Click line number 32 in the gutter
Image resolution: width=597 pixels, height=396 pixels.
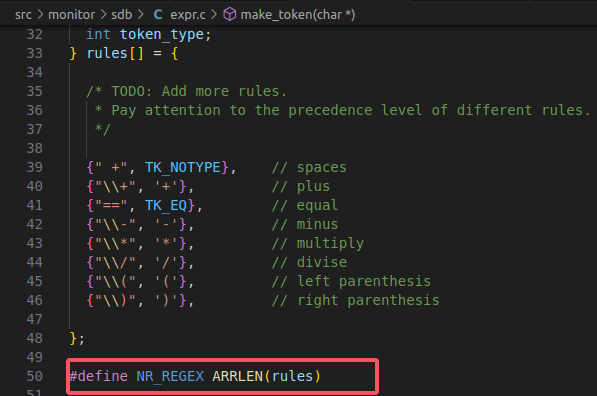pos(34,34)
